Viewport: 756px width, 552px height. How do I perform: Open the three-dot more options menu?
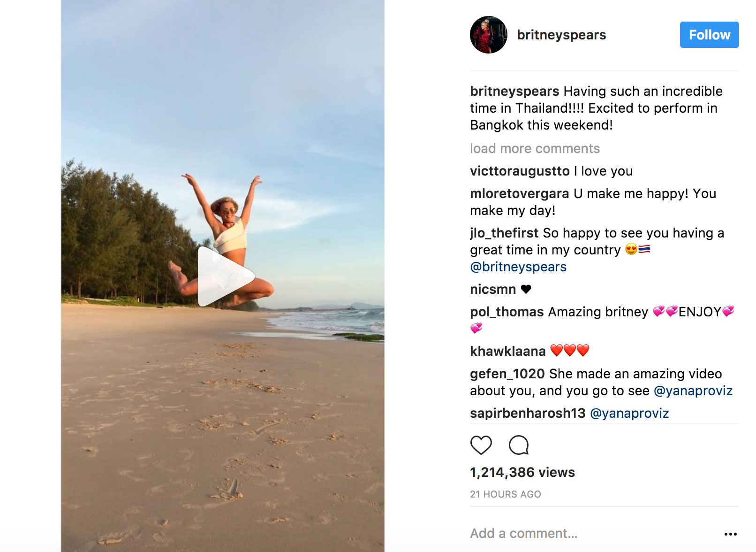pos(730,534)
